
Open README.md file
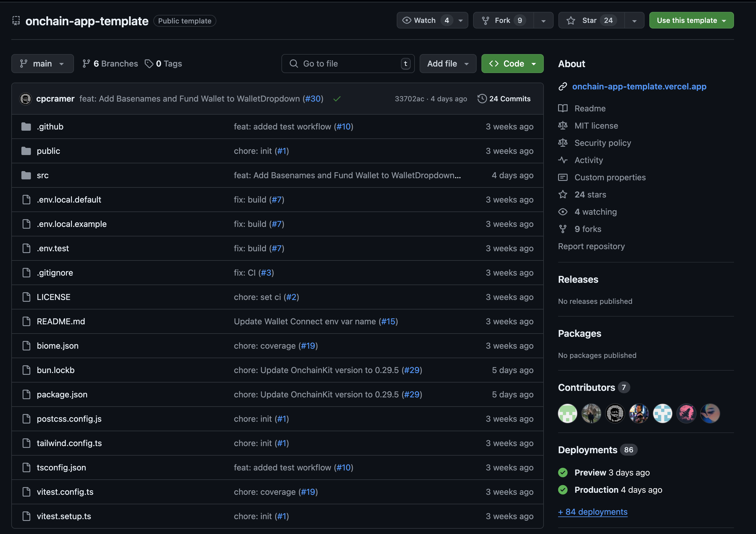pos(61,321)
